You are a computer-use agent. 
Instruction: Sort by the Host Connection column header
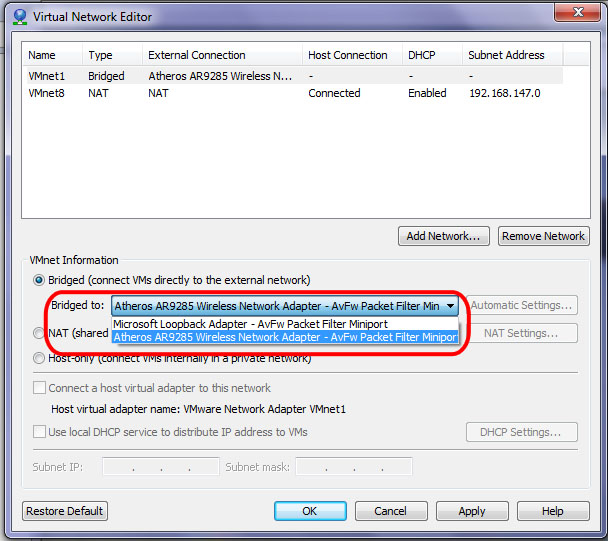click(x=348, y=55)
